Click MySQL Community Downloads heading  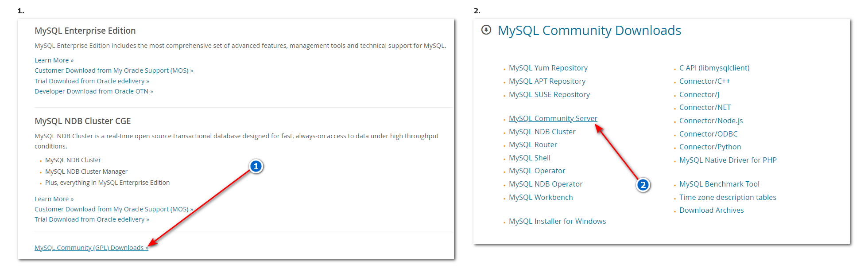pyautogui.click(x=589, y=30)
